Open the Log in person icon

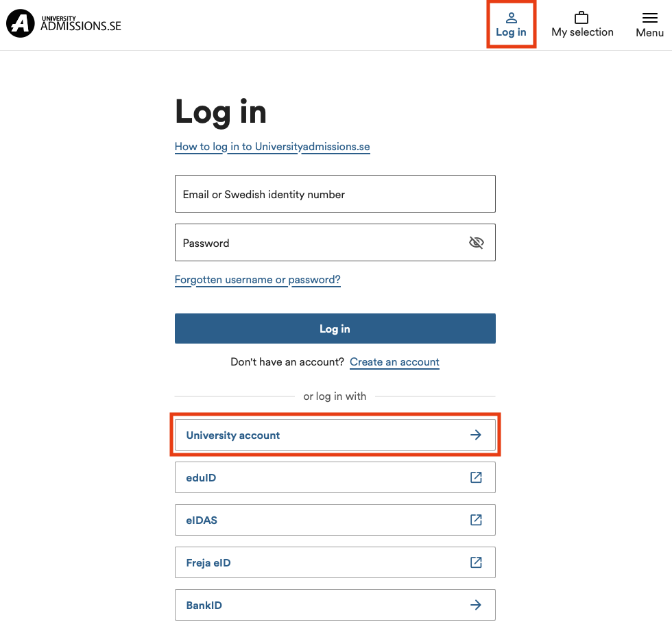511,18
